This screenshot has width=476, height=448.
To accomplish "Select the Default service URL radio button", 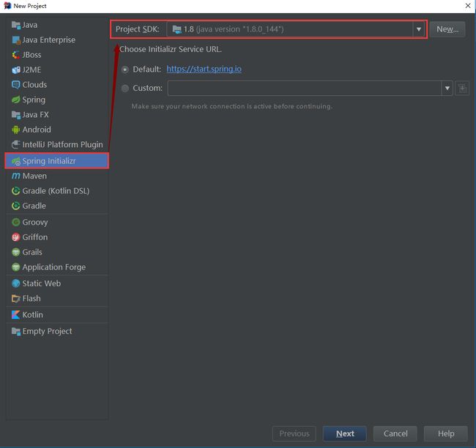I will click(x=124, y=70).
